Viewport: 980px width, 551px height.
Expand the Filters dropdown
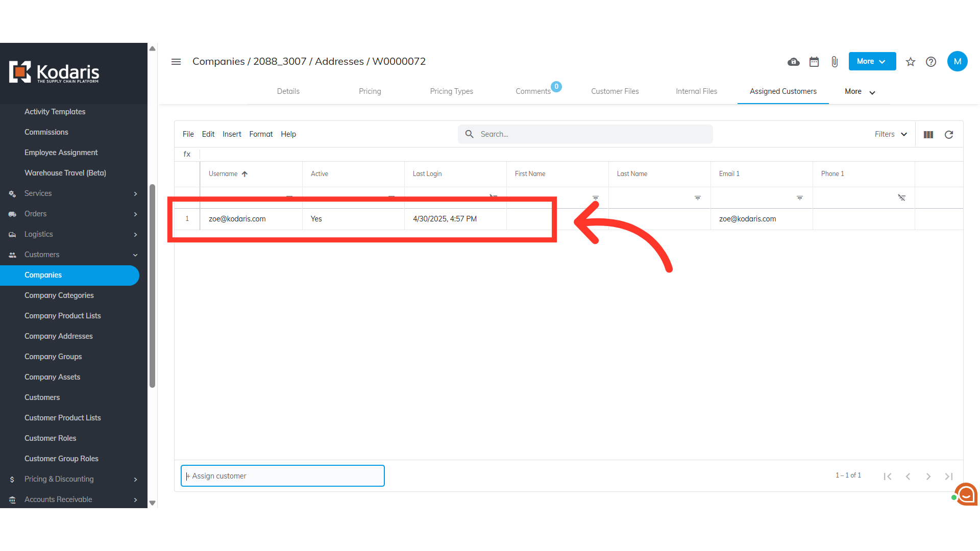point(891,134)
